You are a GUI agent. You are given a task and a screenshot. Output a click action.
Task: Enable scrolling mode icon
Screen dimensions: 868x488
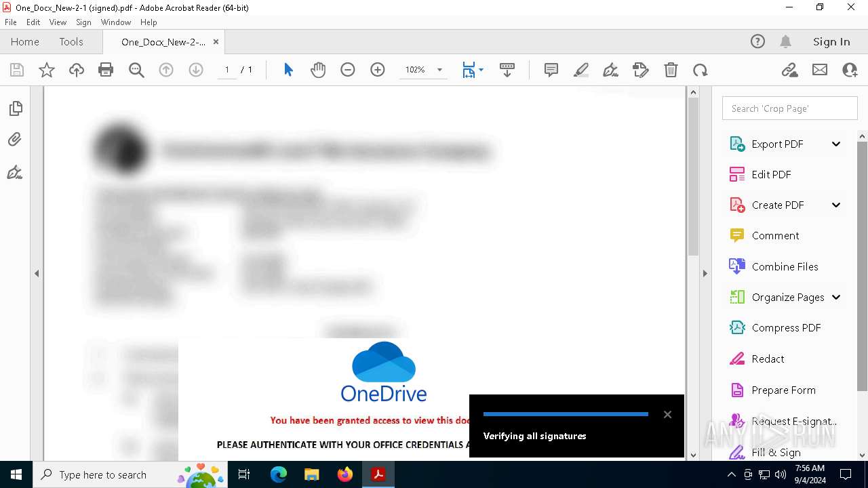tap(507, 70)
